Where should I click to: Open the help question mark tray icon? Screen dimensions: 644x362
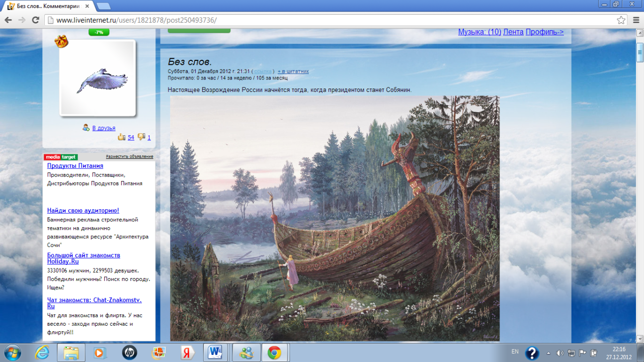(532, 353)
